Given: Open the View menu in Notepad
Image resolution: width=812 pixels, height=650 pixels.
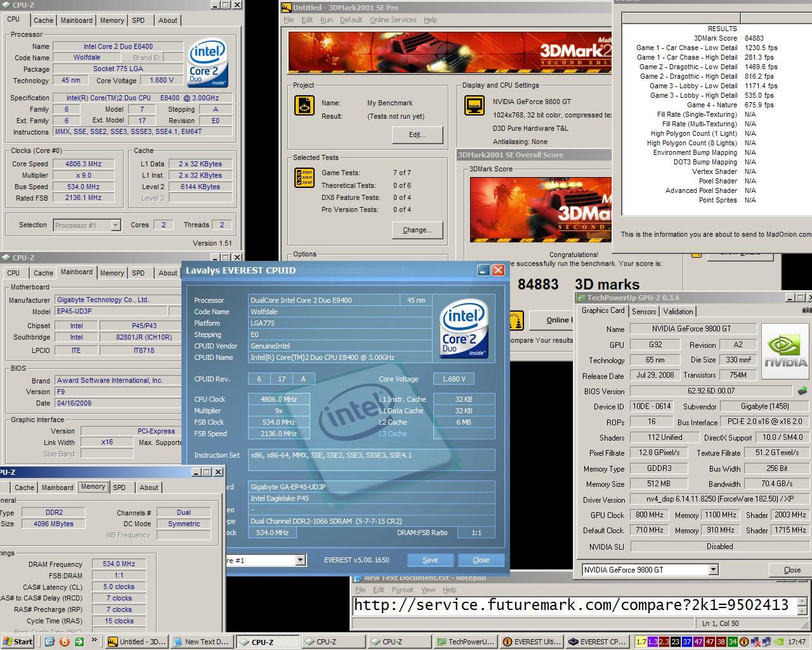Looking at the screenshot, I should pyautogui.click(x=428, y=590).
